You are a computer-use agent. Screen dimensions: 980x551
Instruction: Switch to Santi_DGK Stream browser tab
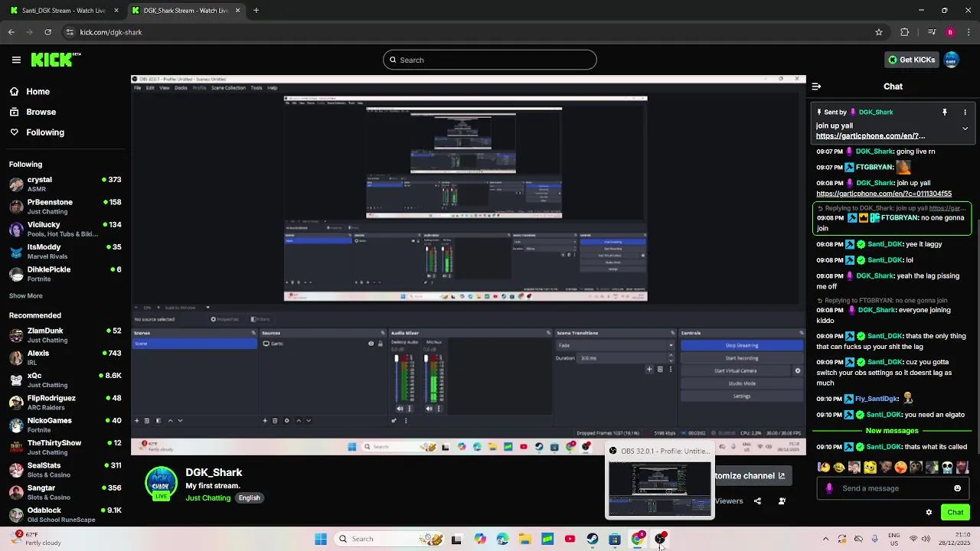[64, 11]
